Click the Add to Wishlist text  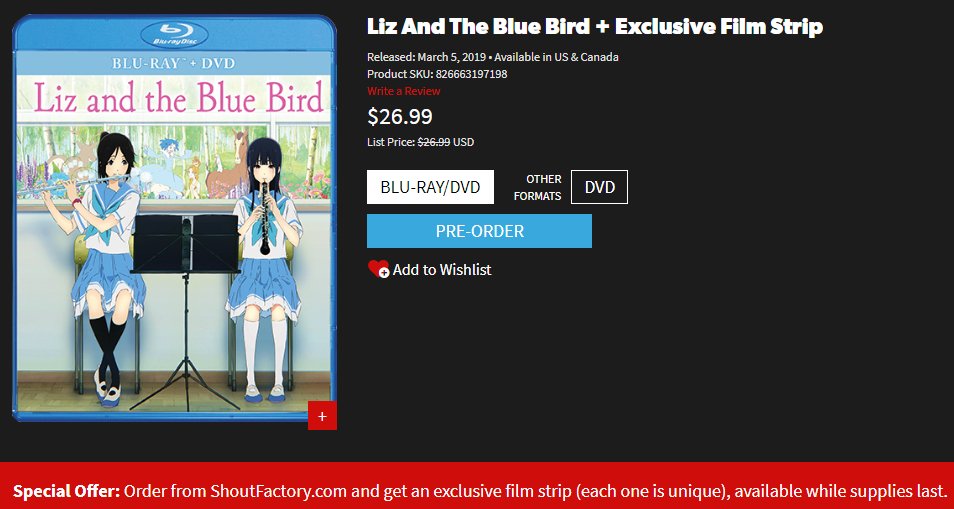(442, 269)
